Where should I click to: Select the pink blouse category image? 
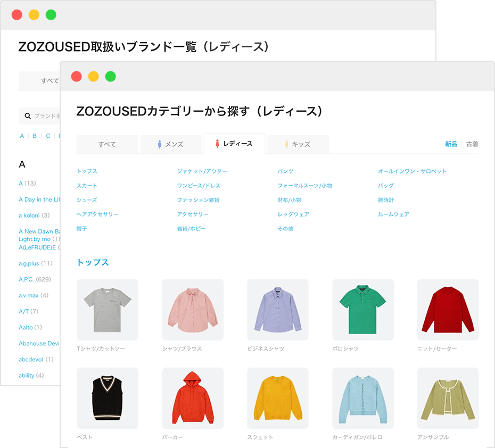pos(193,310)
